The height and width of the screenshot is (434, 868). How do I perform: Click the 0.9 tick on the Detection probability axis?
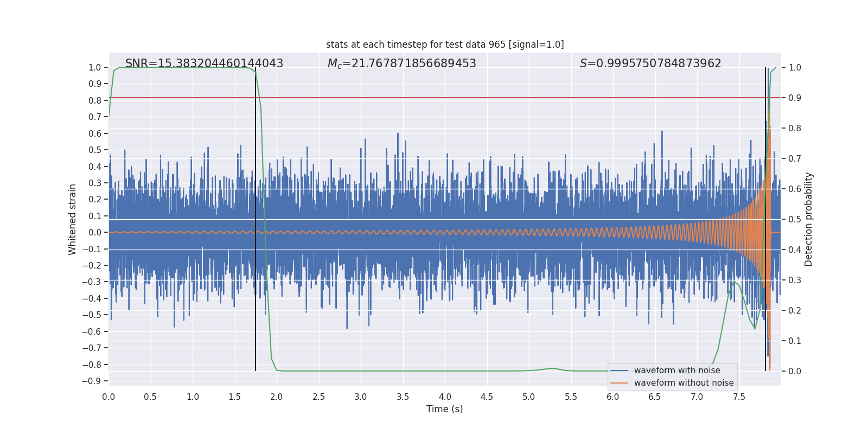tap(795, 98)
